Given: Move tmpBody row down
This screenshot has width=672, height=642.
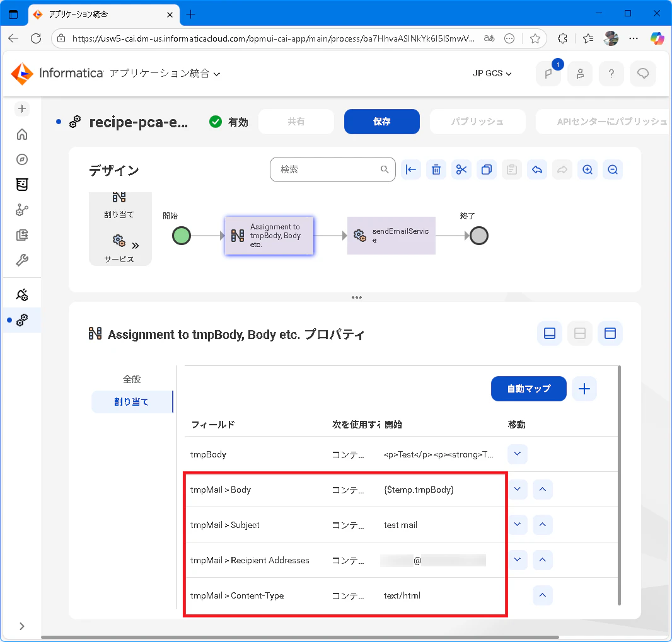Looking at the screenshot, I should tap(518, 454).
